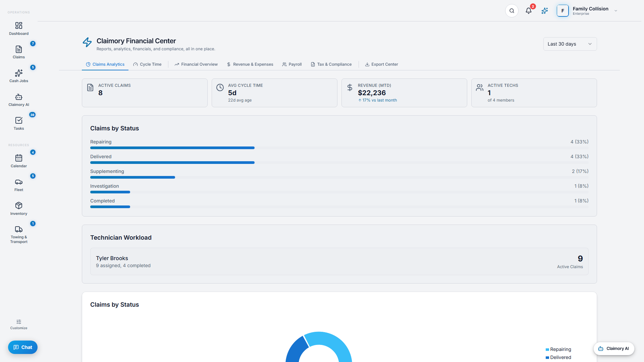
Task: Open the Payroll tab
Action: (292, 64)
